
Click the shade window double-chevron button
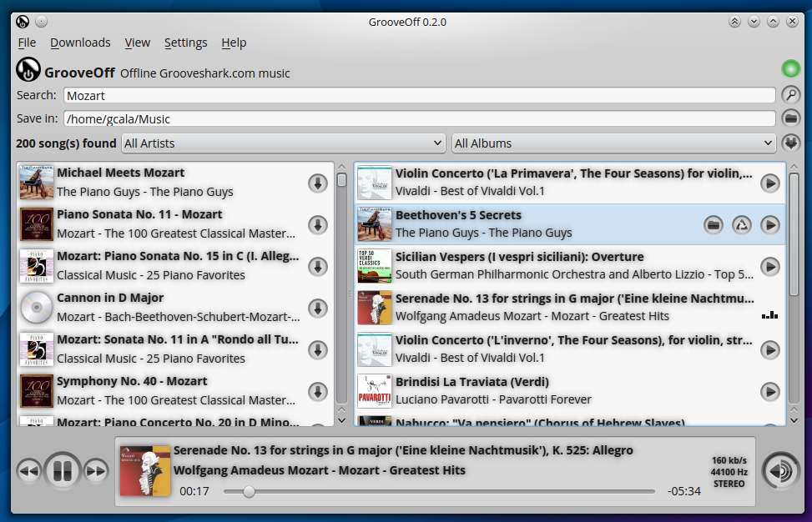(x=734, y=21)
